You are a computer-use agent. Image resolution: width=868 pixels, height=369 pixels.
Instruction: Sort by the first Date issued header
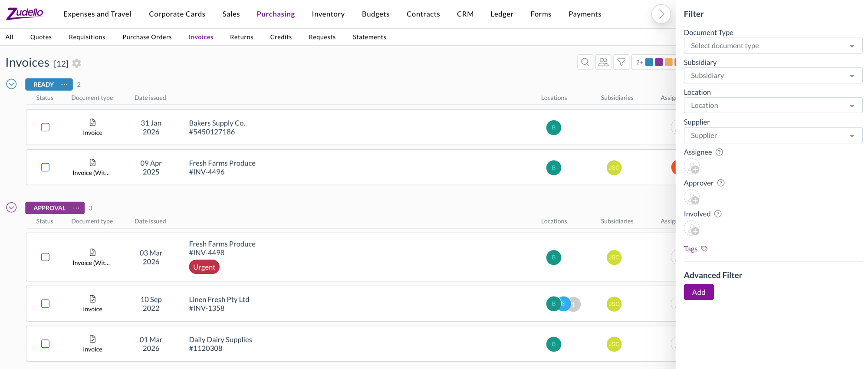tap(150, 98)
